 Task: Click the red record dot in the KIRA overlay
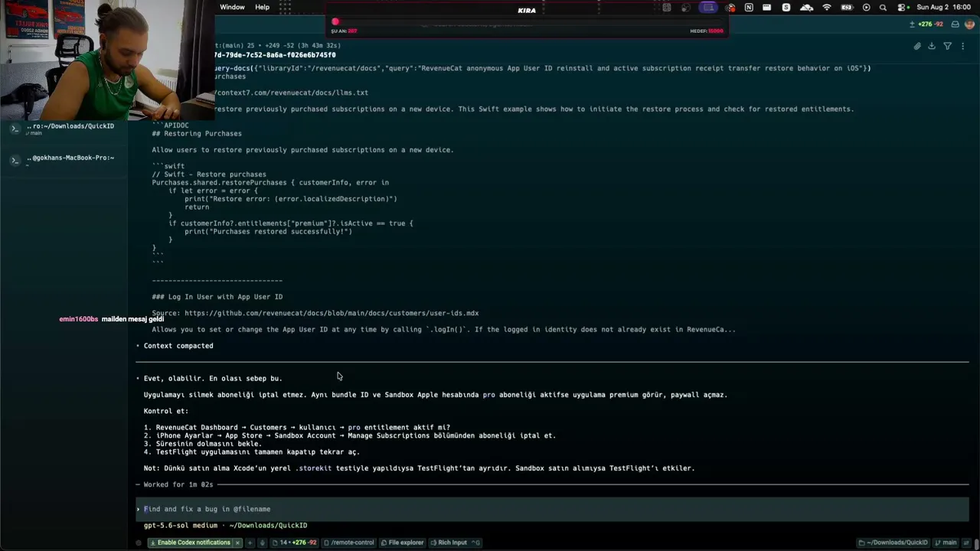point(335,21)
